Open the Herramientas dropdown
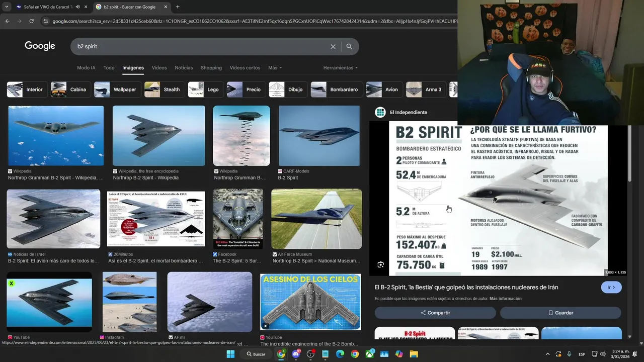The width and height of the screenshot is (644, 362). coord(340,68)
